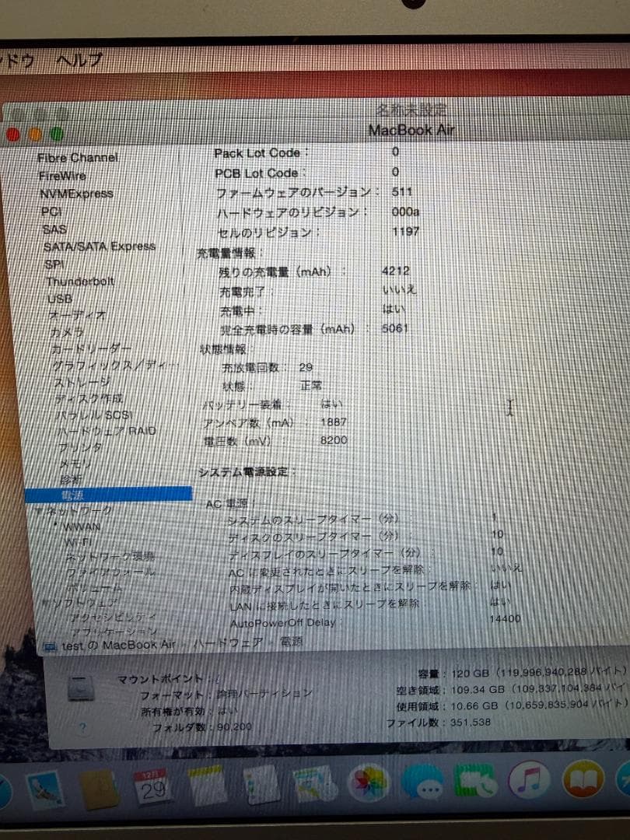Expand the ネットワーク section in the sidebar
Image resolution: width=630 pixels, height=840 pixels.
(39, 511)
